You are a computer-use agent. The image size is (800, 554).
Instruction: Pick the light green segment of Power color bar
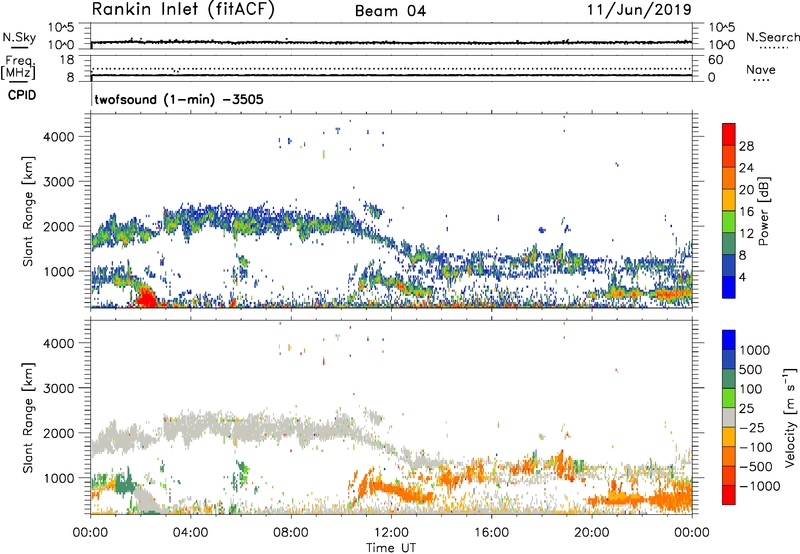coord(729,222)
